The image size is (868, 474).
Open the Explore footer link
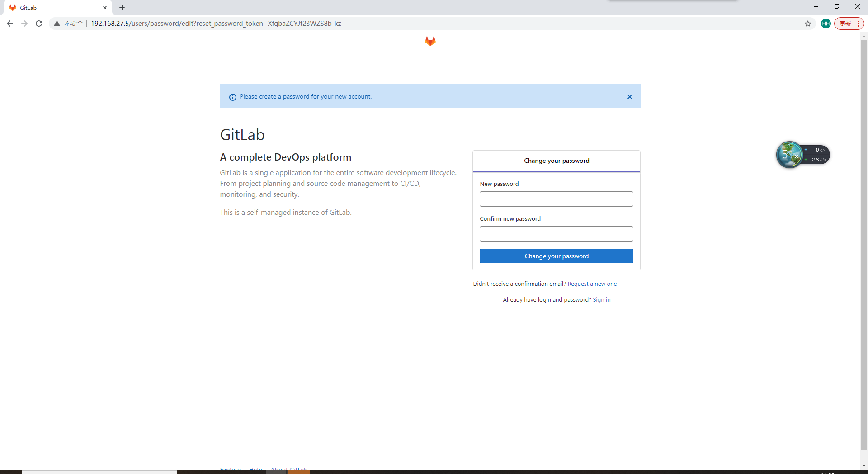point(230,469)
